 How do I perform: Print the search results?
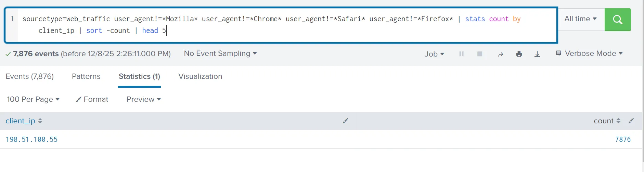point(519,54)
